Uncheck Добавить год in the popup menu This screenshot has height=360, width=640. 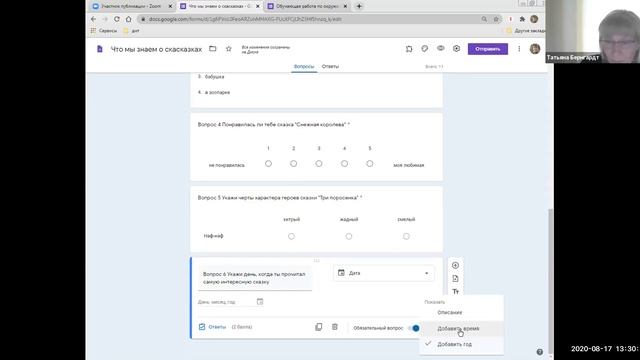pos(461,344)
